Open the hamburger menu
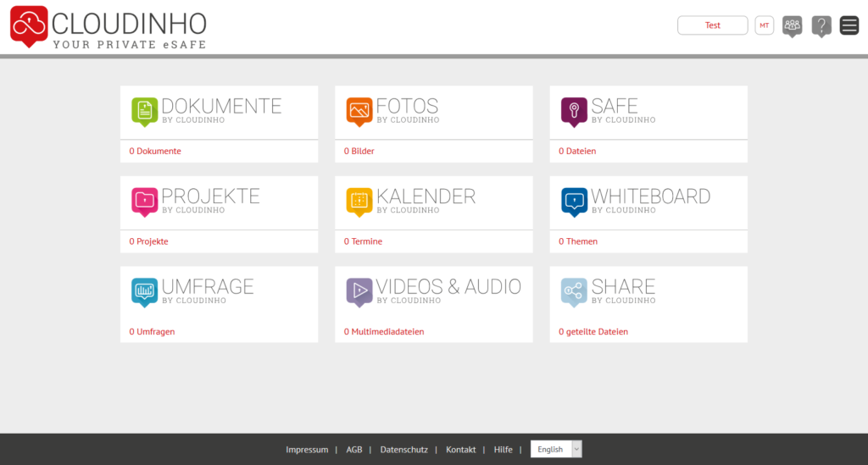 849,25
